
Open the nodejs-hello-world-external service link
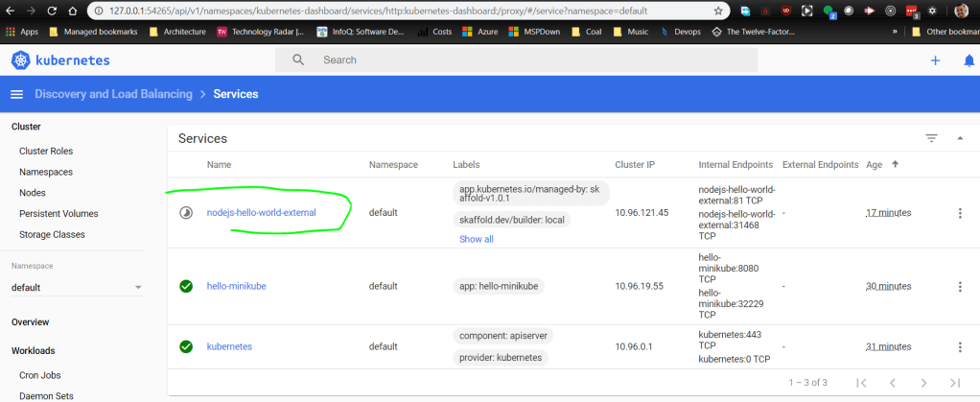[261, 212]
